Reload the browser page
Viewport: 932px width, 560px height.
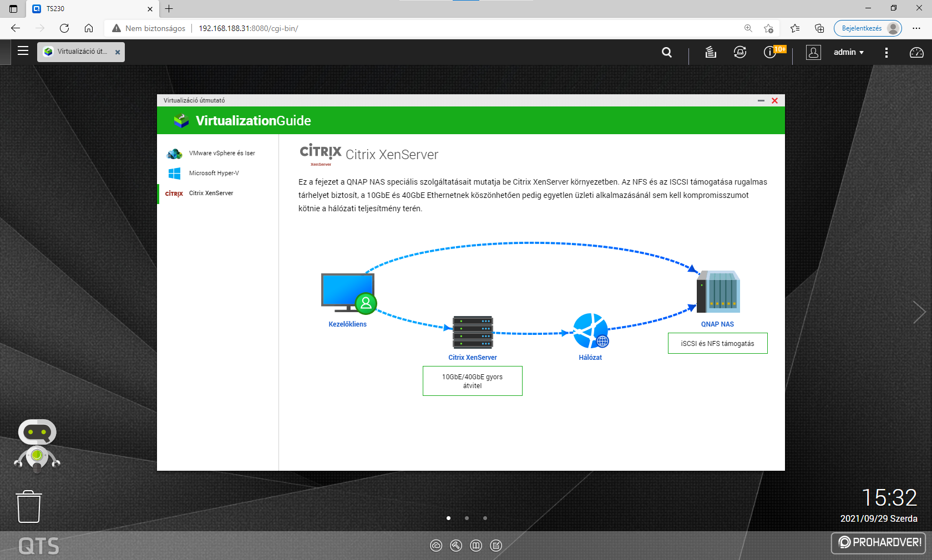(64, 28)
